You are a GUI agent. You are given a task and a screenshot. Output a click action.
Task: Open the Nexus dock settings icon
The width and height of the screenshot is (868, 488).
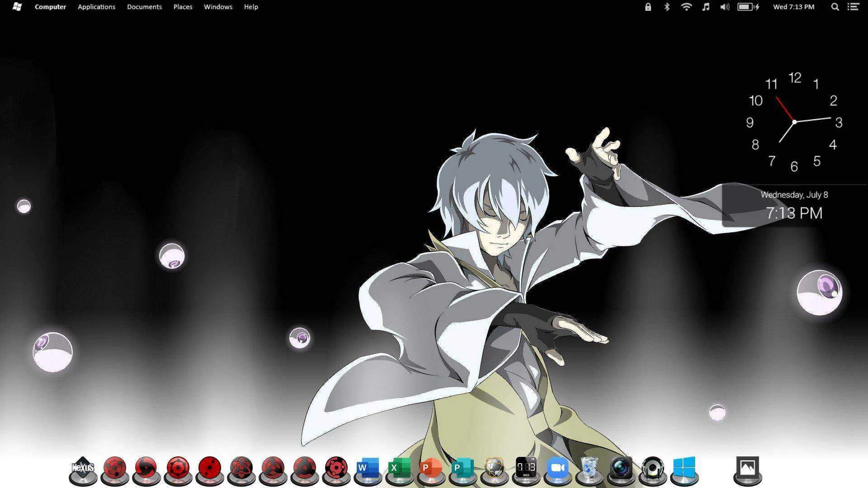click(x=83, y=468)
